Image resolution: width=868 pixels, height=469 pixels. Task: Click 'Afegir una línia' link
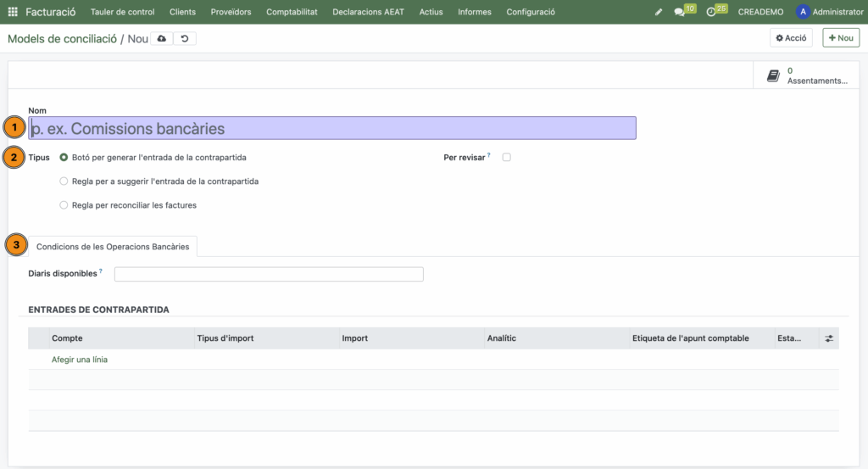pyautogui.click(x=80, y=360)
